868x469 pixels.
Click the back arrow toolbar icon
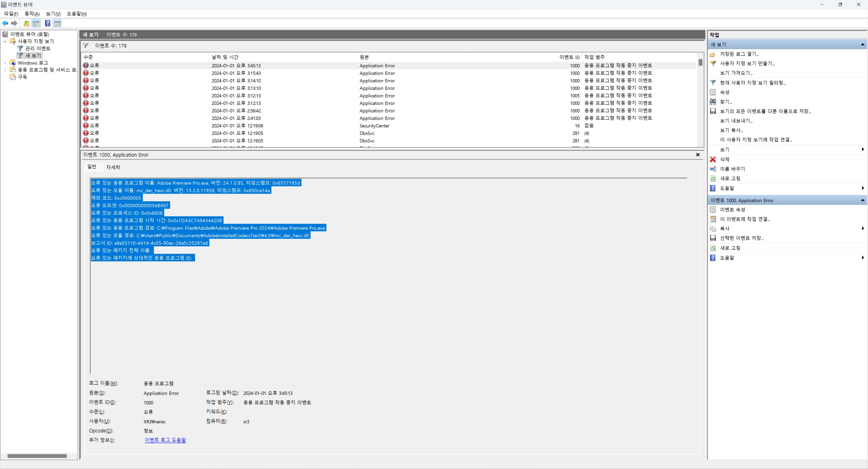(5, 23)
